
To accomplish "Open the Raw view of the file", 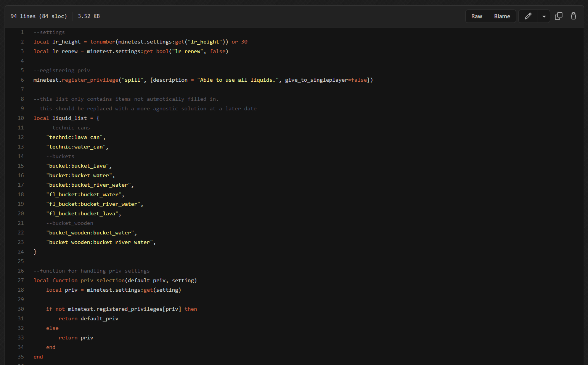I will (476, 16).
